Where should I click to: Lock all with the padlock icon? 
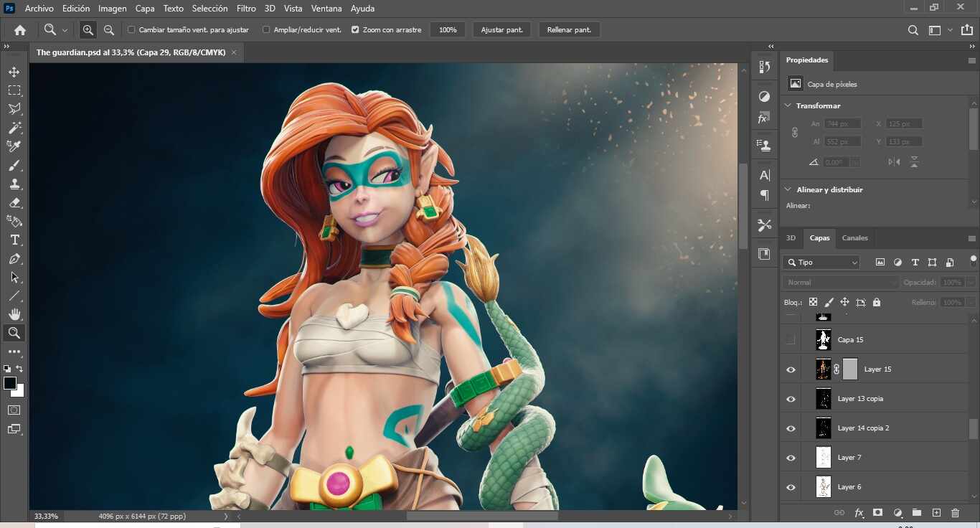877,303
